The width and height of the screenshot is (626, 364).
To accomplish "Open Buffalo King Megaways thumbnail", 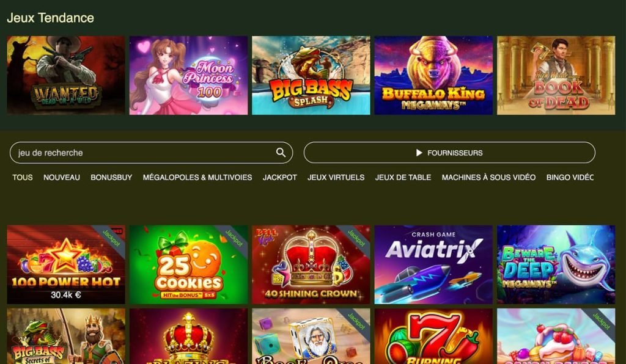I will point(433,75).
